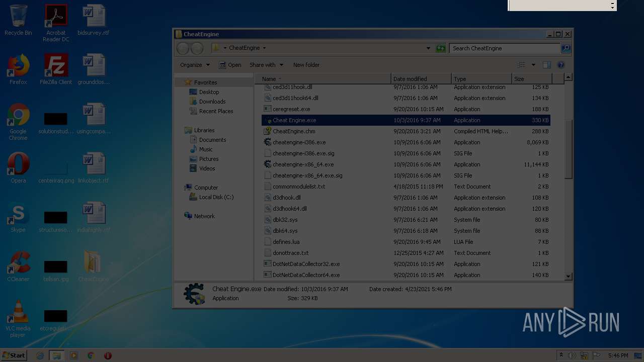Click the Open toolbar button

coord(230,65)
